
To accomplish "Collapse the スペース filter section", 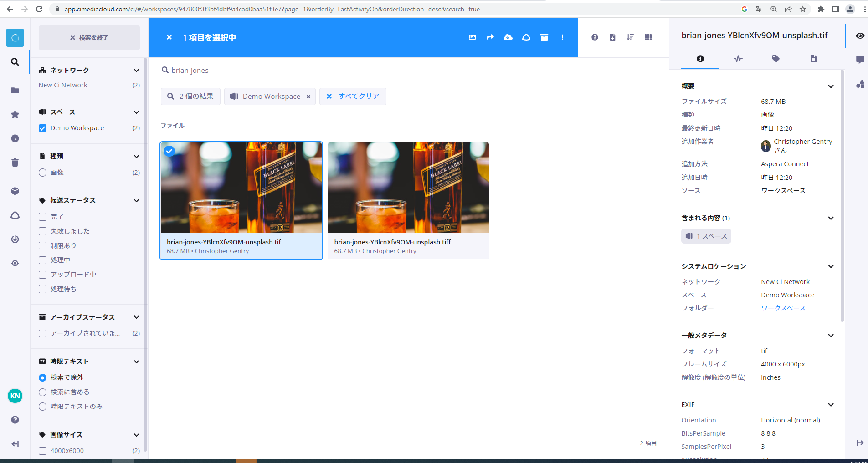I will click(x=136, y=112).
